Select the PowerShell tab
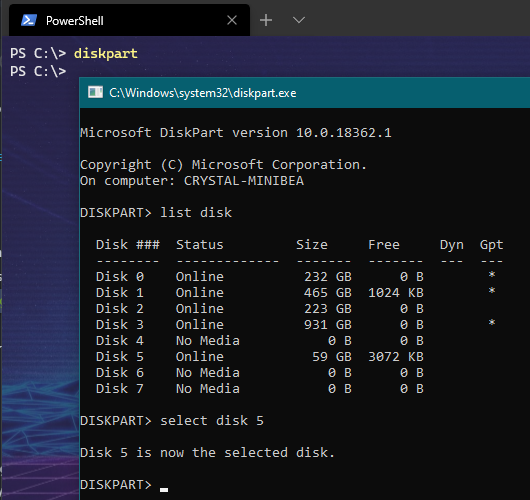Image resolution: width=530 pixels, height=500 pixels. 129,20
